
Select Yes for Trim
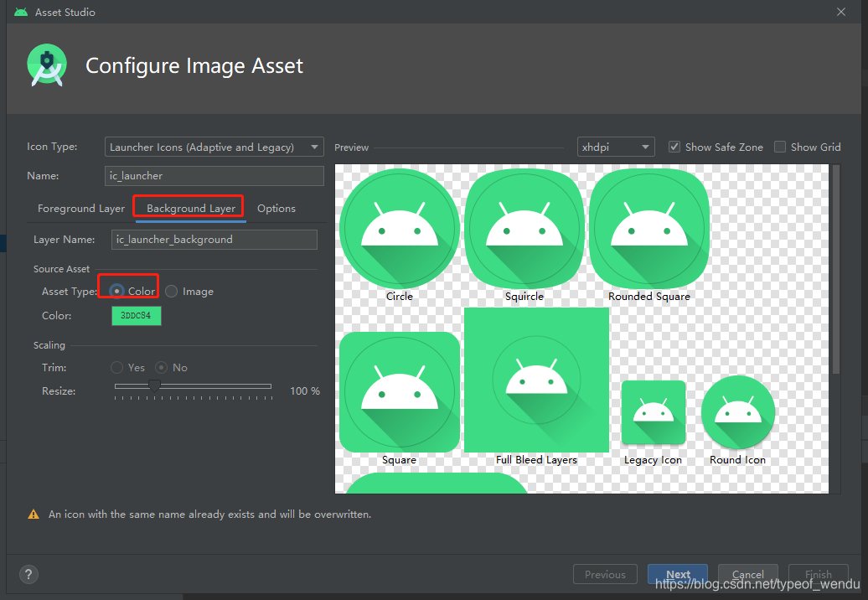pyautogui.click(x=116, y=368)
